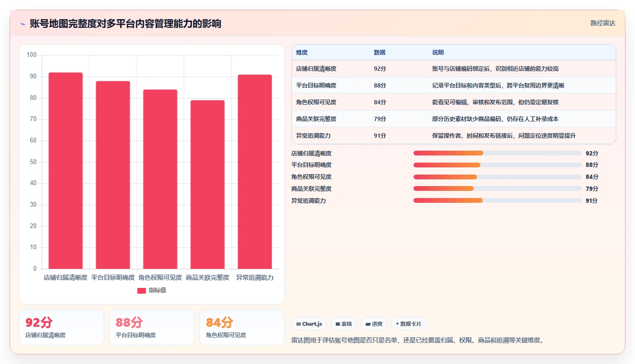Click the 店铺归属清晰度 bar in chart
This screenshot has height=364, width=635.
[66, 171]
